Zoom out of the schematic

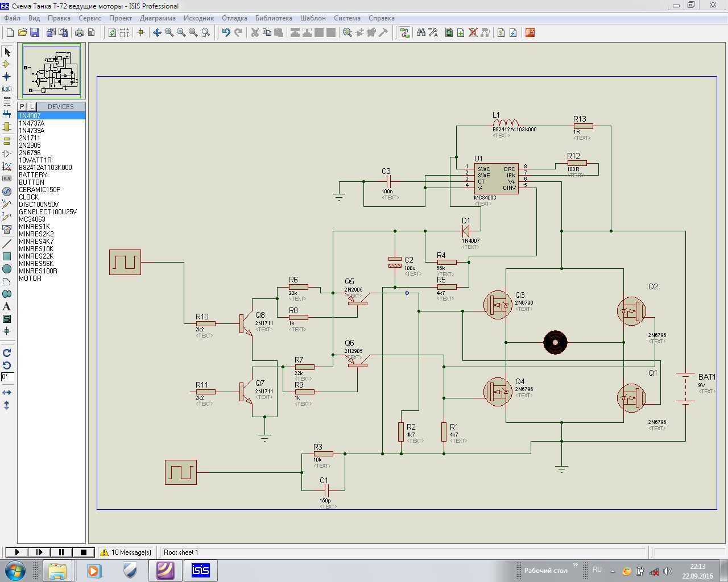(181, 32)
